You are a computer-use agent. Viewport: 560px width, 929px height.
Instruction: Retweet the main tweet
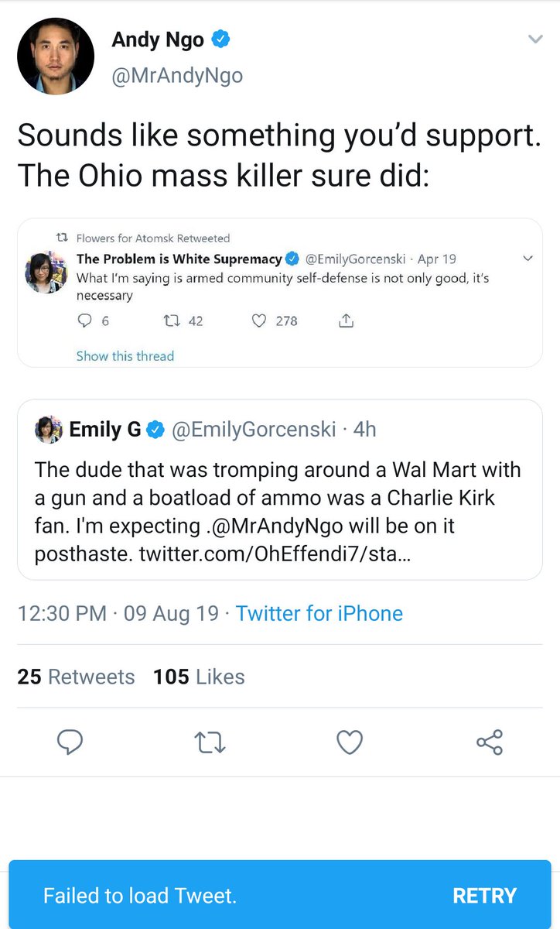pos(209,743)
